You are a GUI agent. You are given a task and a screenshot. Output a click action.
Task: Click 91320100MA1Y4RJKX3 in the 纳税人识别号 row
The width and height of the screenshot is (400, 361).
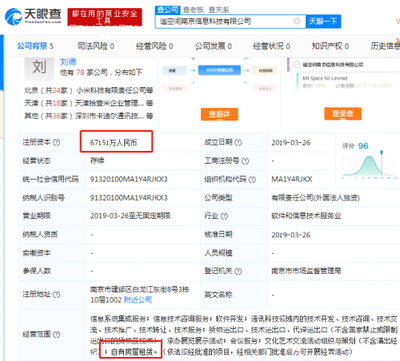pos(129,198)
